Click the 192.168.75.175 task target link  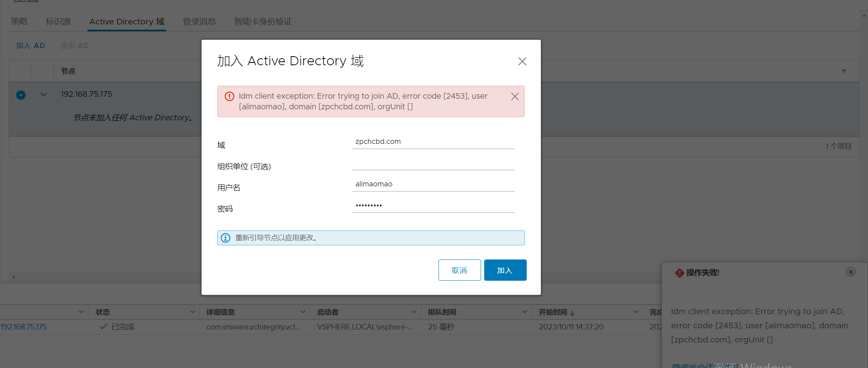pyautogui.click(x=24, y=327)
